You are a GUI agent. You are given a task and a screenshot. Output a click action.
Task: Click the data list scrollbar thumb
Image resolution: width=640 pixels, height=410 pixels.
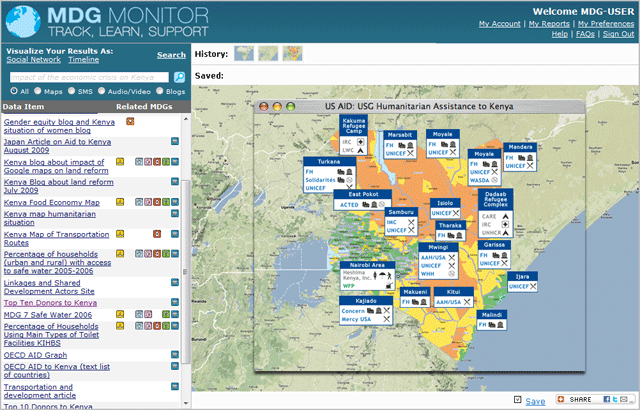pos(186,272)
